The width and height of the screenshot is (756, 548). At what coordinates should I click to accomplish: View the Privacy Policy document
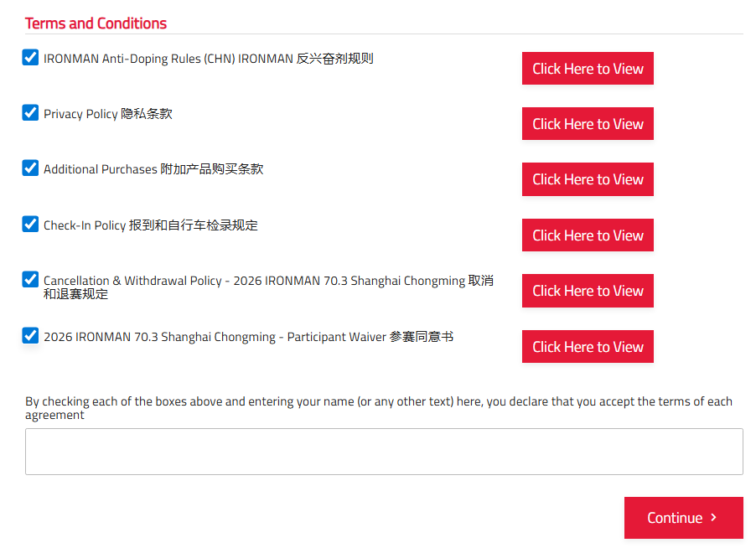[x=588, y=123]
